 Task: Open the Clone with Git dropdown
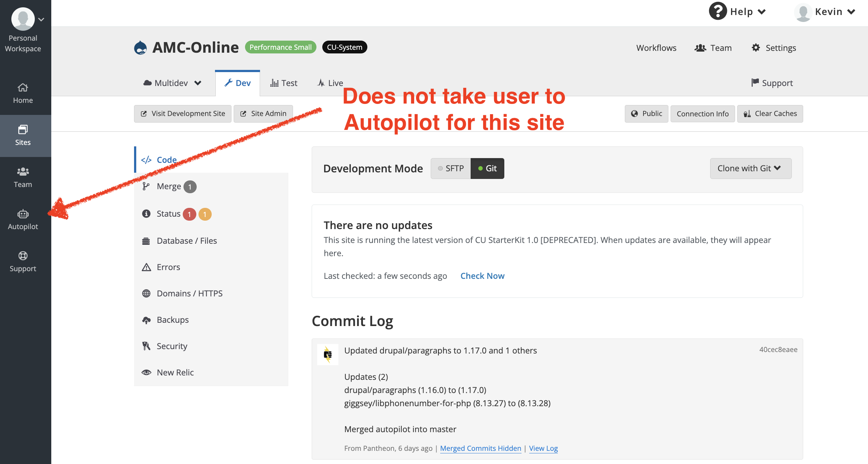[750, 168]
